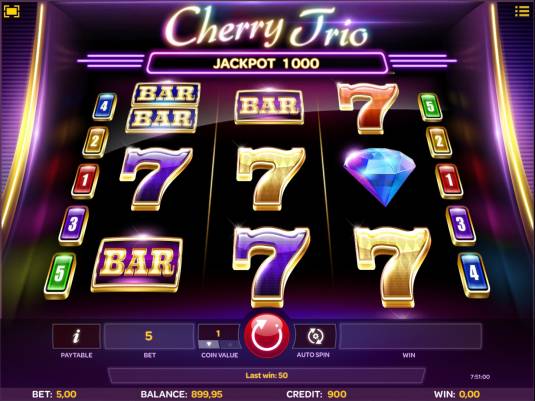Click the Last win: 50 bar
535x401 pixels.
point(266,375)
